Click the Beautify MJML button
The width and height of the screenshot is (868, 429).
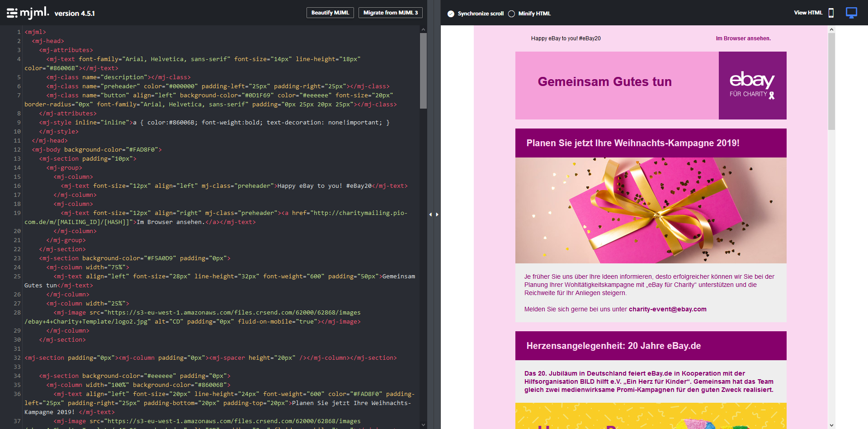pos(330,13)
